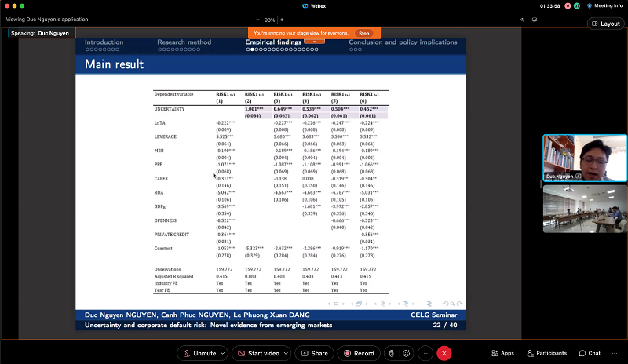Open audio options arrow beside Unmute
The width and height of the screenshot is (628, 364).
coord(223,353)
